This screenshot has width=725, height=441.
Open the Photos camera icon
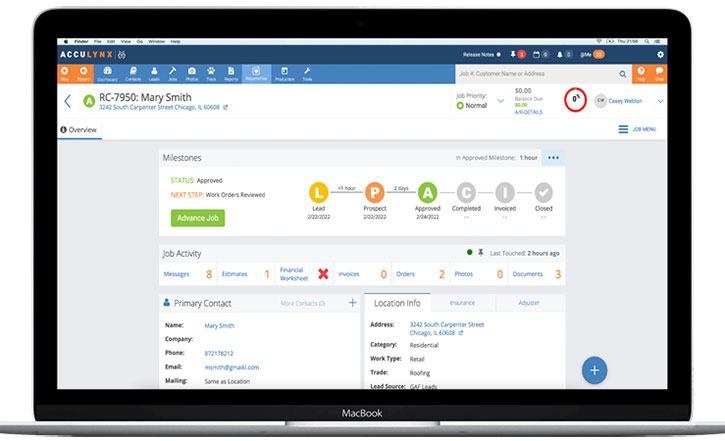pyautogui.click(x=192, y=73)
